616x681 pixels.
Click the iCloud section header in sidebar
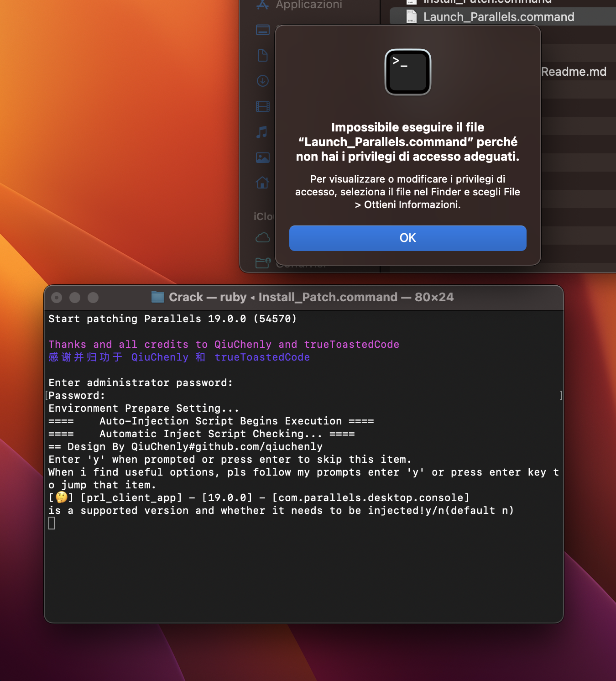264,216
